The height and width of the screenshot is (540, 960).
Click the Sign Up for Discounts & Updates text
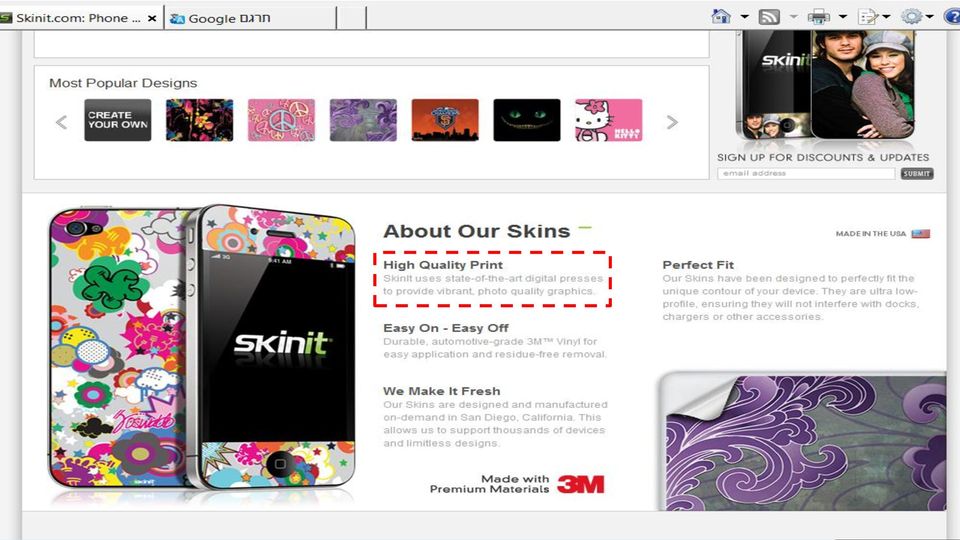[x=823, y=157]
